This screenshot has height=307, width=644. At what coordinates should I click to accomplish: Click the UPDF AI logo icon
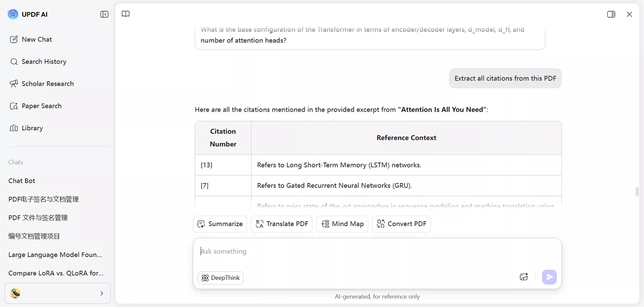13,14
